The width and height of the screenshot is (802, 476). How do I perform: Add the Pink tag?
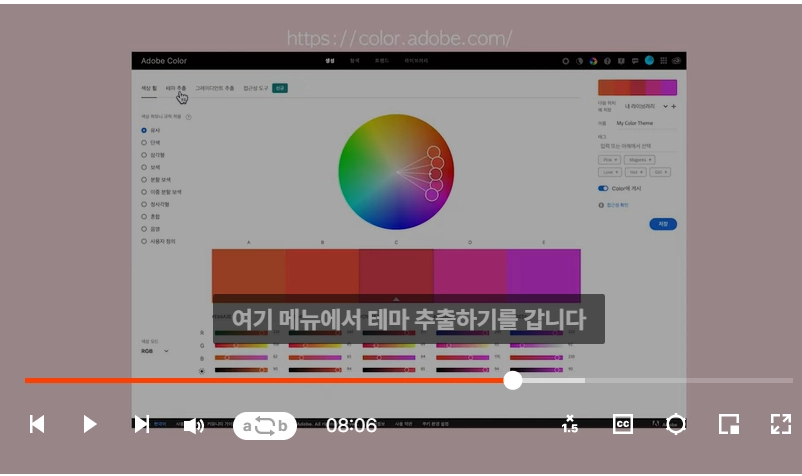click(x=609, y=160)
